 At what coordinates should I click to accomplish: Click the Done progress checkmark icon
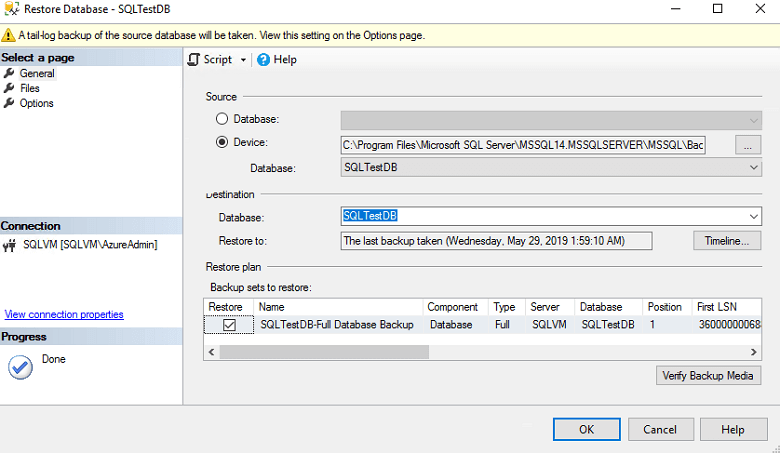pyautogui.click(x=20, y=367)
